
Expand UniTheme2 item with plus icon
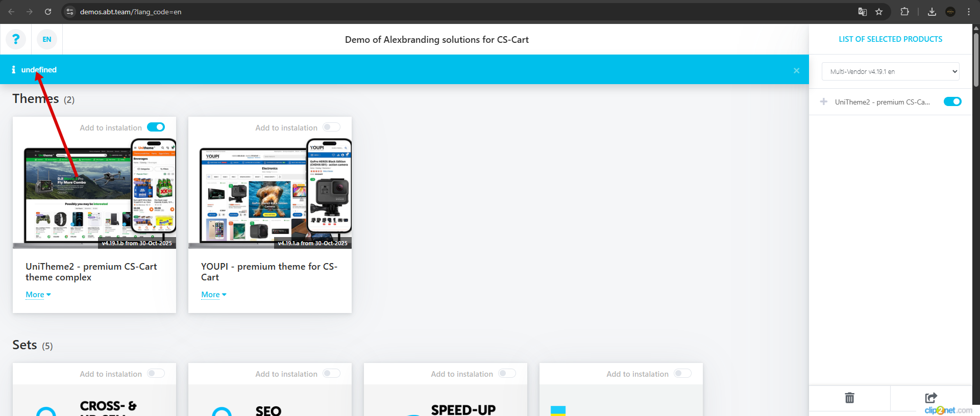pos(823,101)
